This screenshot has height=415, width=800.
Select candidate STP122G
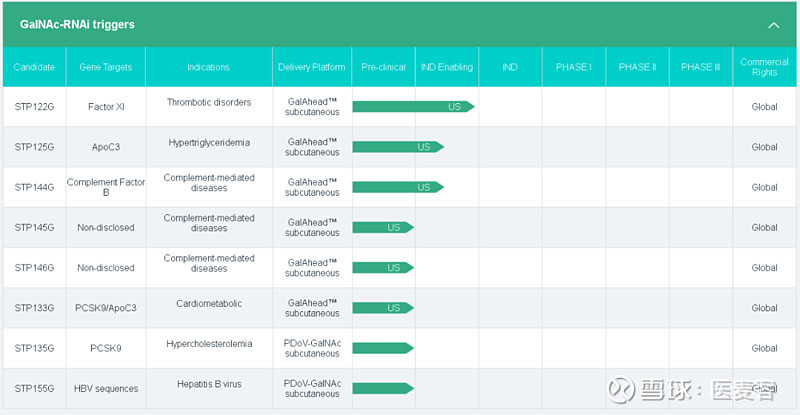(34, 106)
